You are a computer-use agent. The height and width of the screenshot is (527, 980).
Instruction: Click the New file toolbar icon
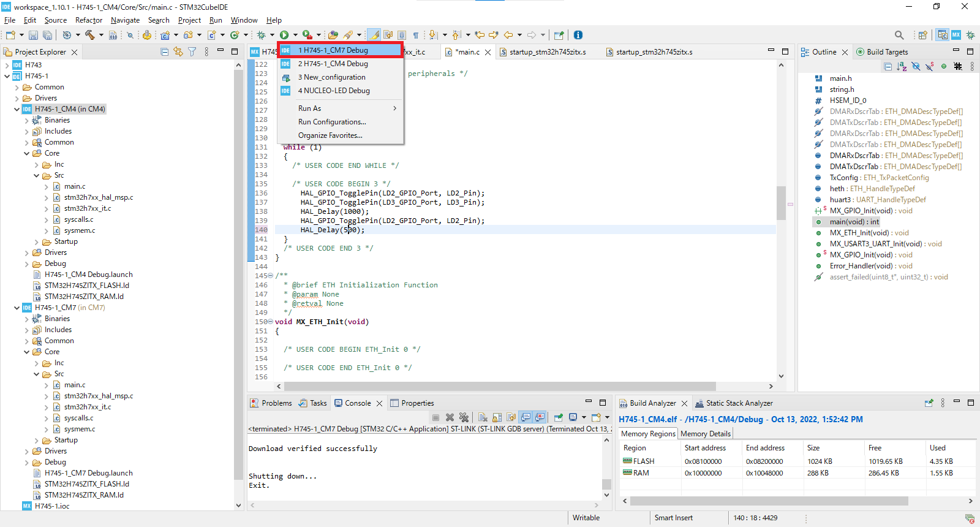(10, 35)
